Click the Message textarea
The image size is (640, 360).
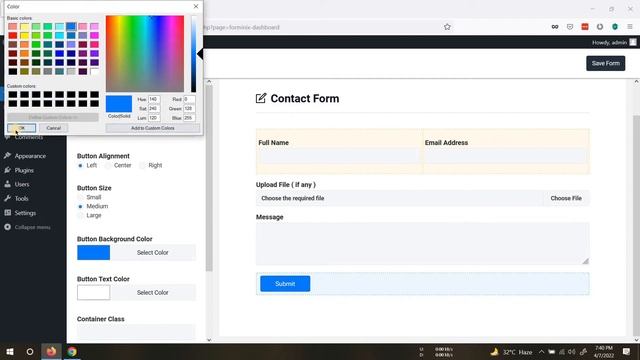(x=422, y=244)
